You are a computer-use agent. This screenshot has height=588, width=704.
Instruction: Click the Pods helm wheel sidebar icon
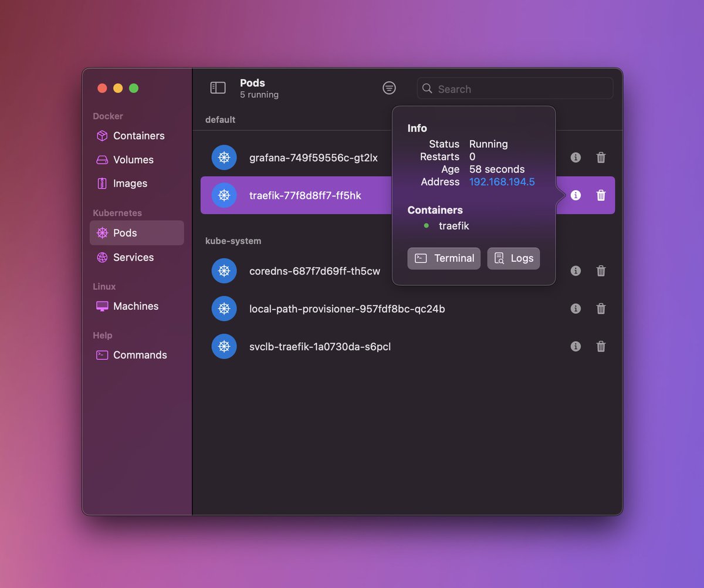(102, 233)
